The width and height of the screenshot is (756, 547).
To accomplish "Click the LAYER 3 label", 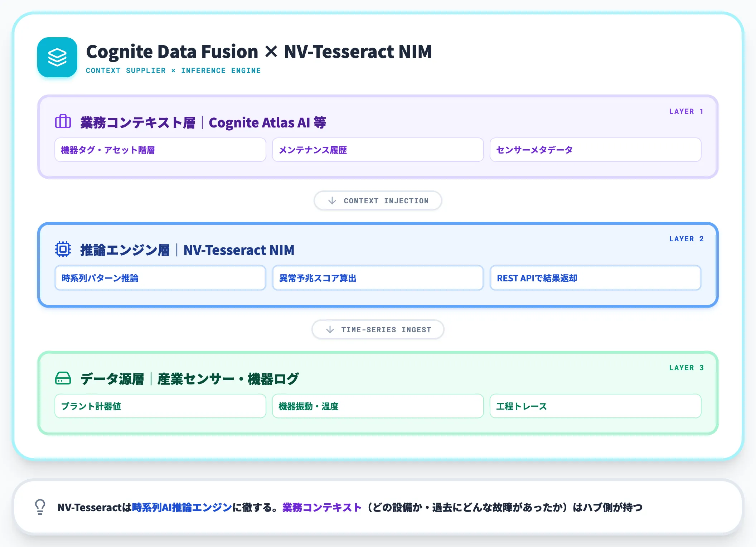I will tap(686, 368).
